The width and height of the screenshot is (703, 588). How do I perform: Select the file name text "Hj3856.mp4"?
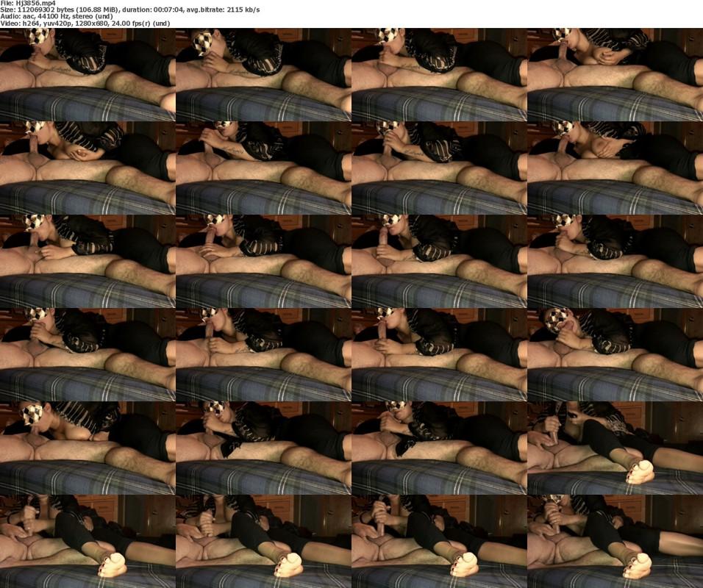point(35,3)
